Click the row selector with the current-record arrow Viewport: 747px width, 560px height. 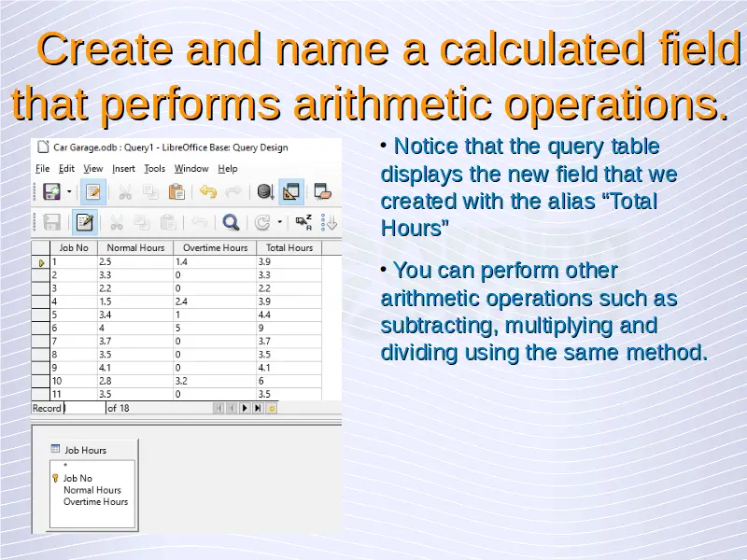[41, 262]
